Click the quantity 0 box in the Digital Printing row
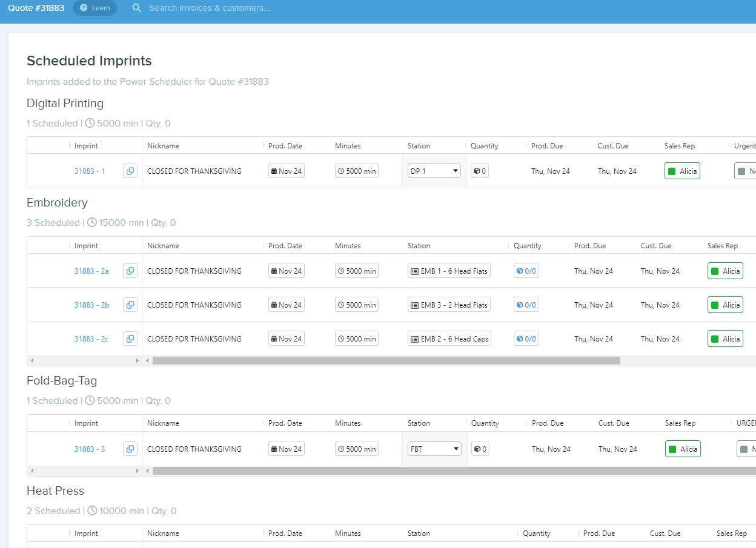This screenshot has width=756, height=548. (x=480, y=171)
